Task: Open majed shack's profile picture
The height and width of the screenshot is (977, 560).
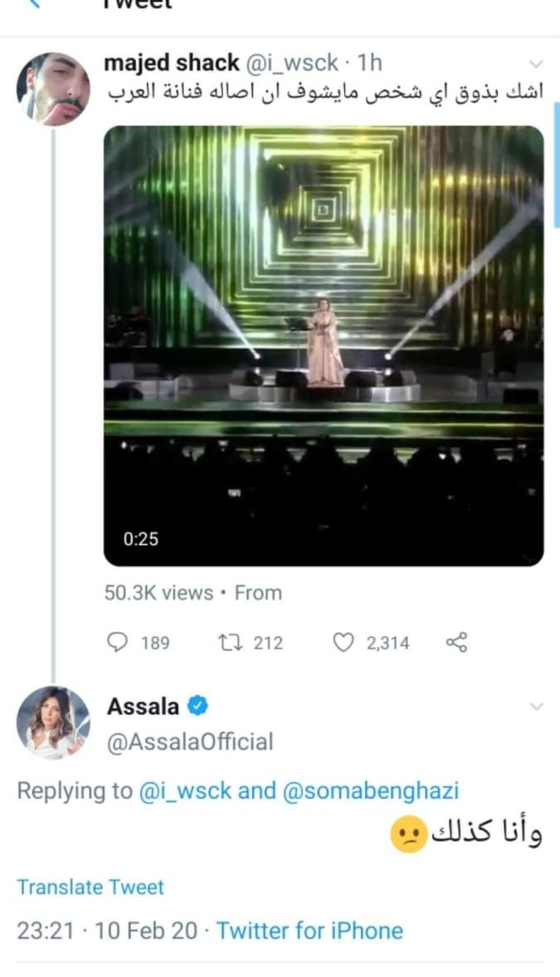Action: click(x=53, y=89)
